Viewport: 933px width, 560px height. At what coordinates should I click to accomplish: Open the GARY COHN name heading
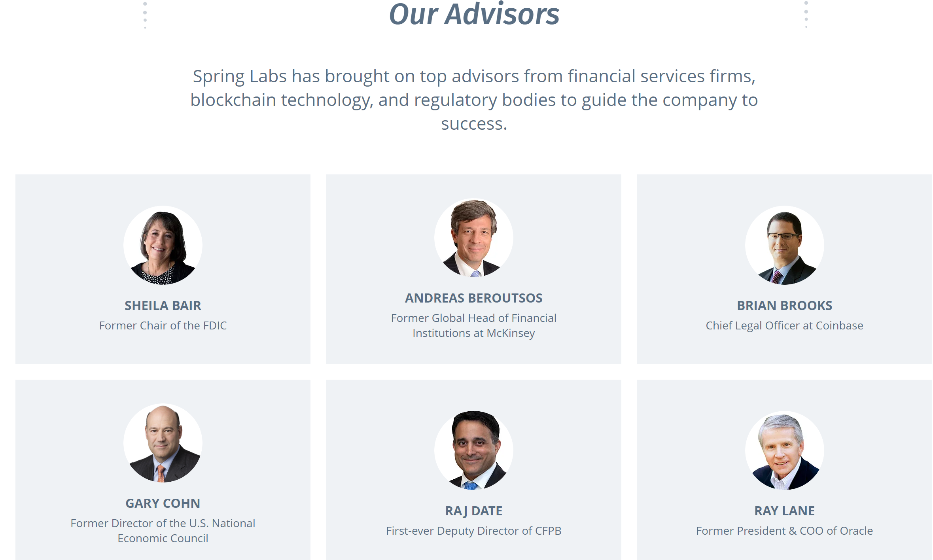pos(163,503)
